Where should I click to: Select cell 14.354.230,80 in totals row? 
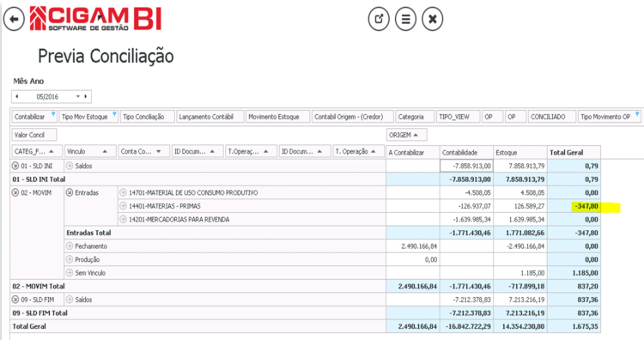click(520, 326)
